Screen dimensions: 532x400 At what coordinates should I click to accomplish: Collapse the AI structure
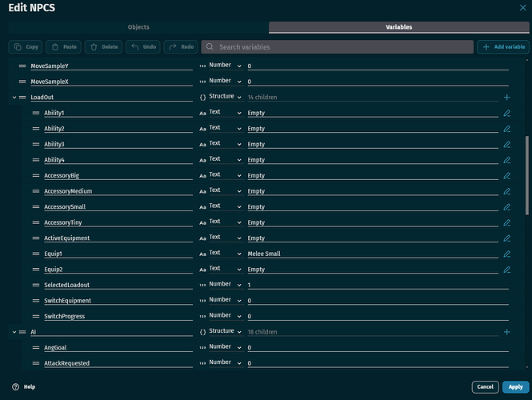tap(14, 332)
